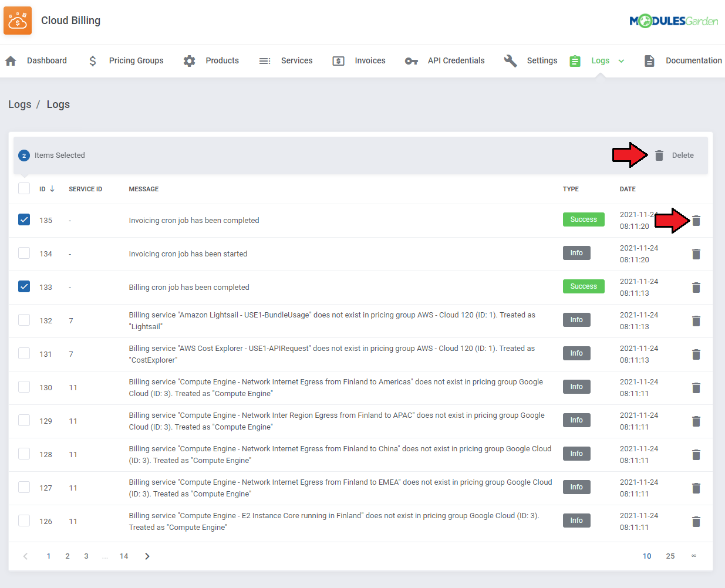The image size is (725, 588).
Task: Sort by SERVICE ID column header
Action: click(x=86, y=189)
